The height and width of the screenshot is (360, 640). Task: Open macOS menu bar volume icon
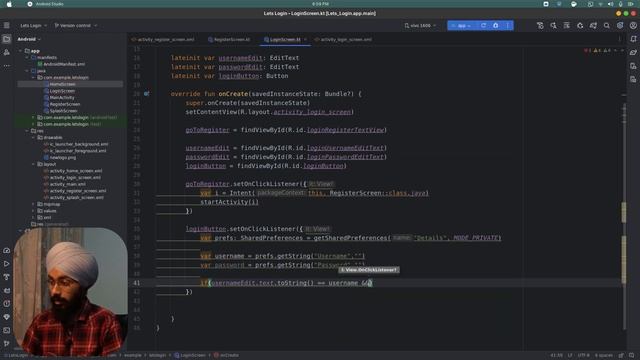(611, 4)
